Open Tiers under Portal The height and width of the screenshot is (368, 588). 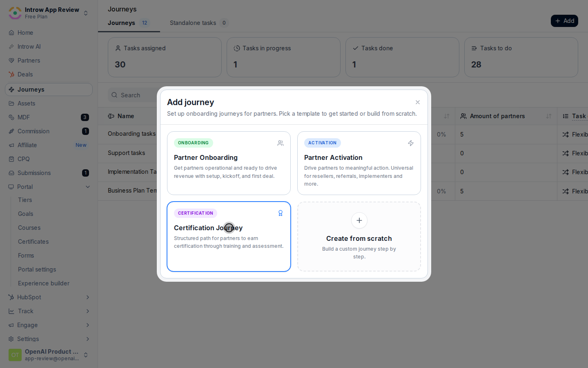tap(25, 200)
